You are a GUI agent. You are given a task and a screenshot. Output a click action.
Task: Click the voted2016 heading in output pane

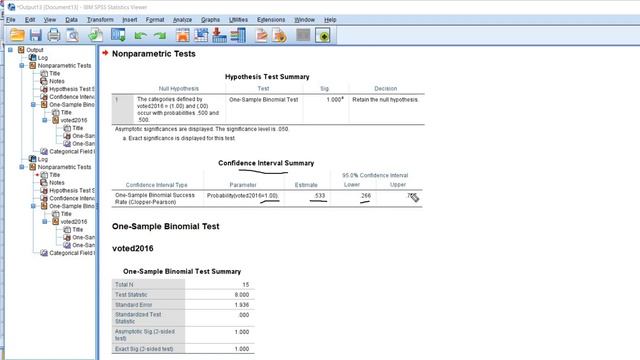point(133,249)
